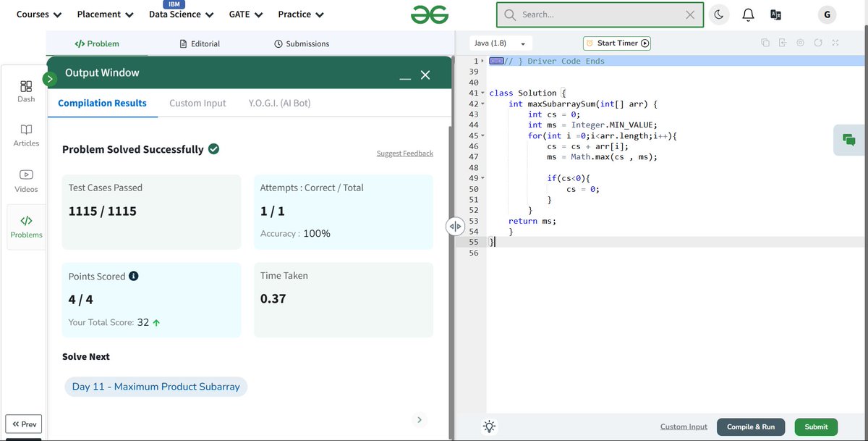
Task: Open notifications with the bell icon
Action: tap(749, 14)
